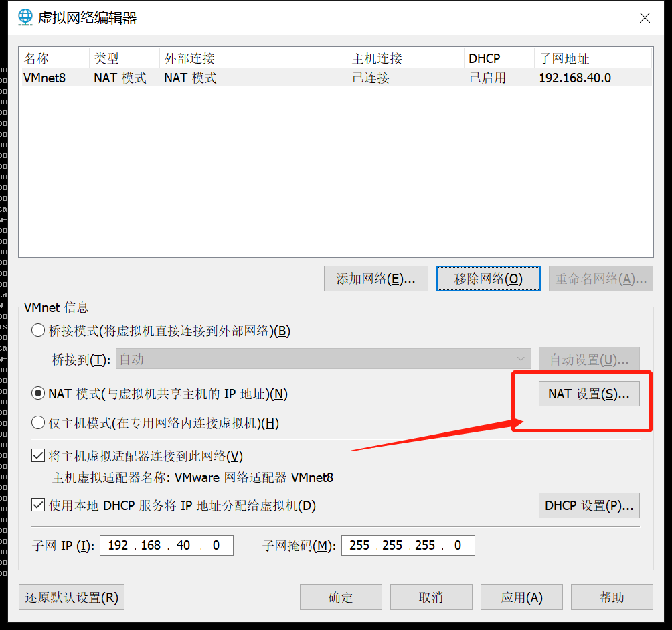Open NAT 设置 to configure NAT

tap(588, 394)
